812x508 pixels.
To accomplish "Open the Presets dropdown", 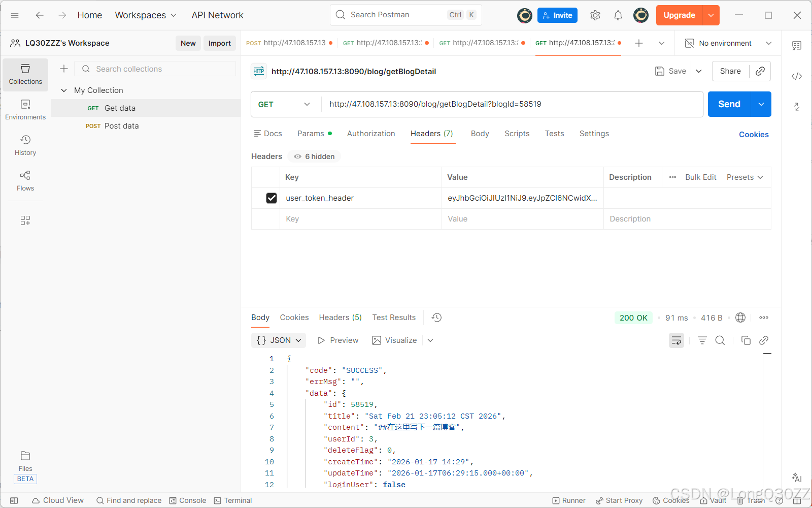I will point(745,177).
